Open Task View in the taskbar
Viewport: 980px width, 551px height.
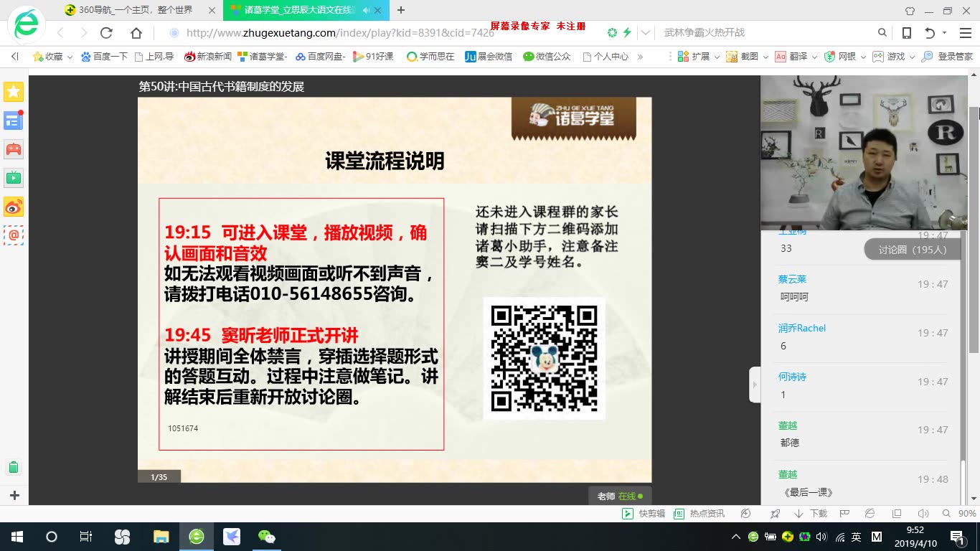(85, 537)
